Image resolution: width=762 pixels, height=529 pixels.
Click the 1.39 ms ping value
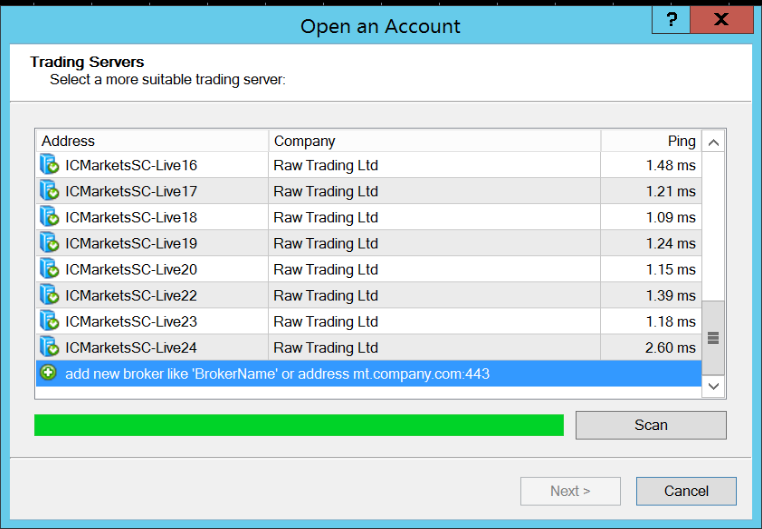(671, 296)
